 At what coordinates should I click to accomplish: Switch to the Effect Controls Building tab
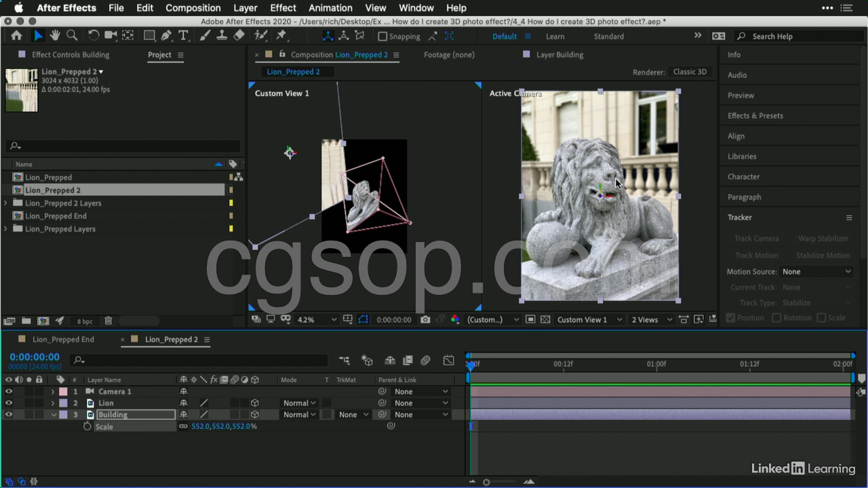tap(71, 55)
